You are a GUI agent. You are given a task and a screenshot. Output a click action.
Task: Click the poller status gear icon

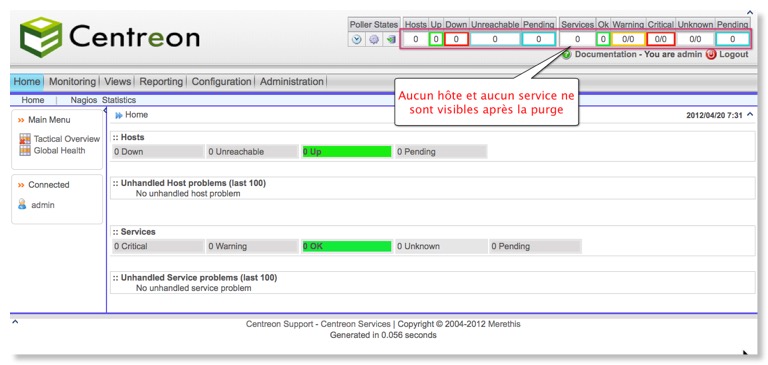(374, 39)
